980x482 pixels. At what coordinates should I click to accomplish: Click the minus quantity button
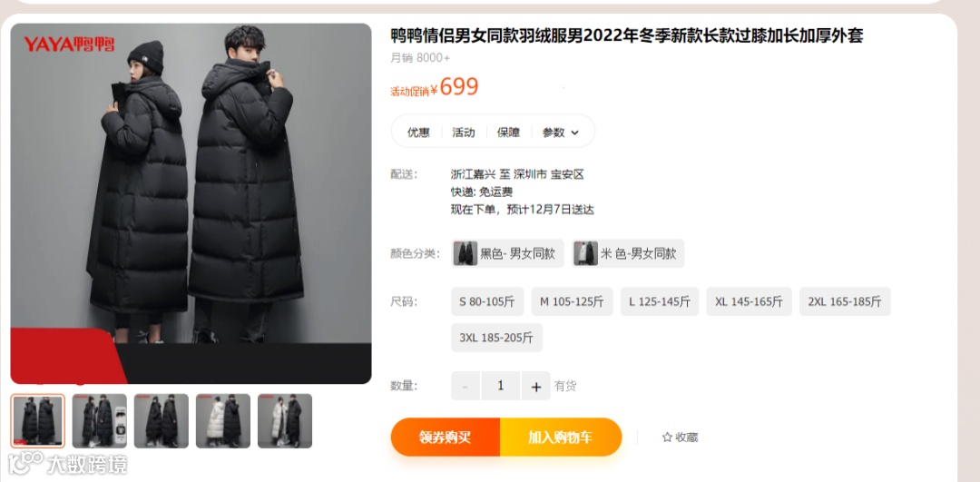point(465,387)
